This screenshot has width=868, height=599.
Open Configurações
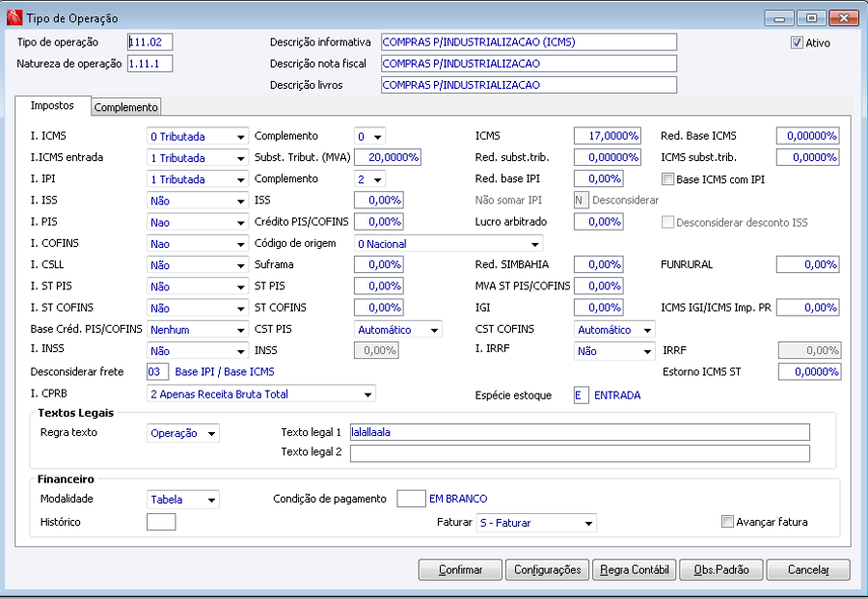click(548, 570)
